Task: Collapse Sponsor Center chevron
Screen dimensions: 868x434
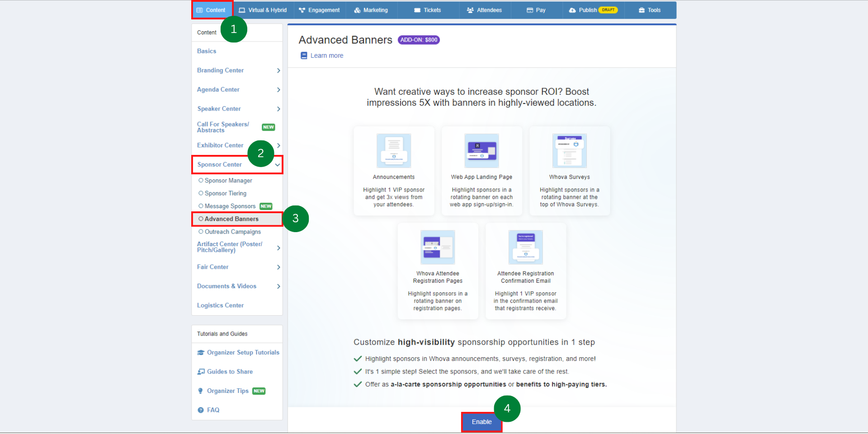Action: click(278, 165)
